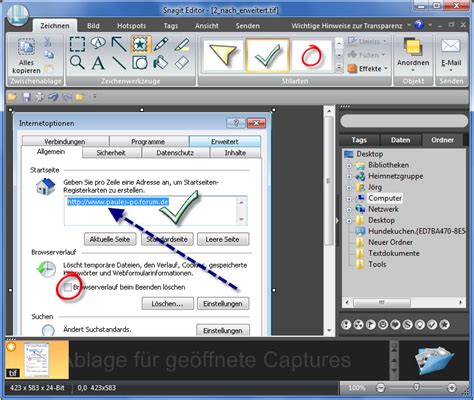474x400 pixels.
Task: Select the Arrow drawing tool
Action: 119,44
